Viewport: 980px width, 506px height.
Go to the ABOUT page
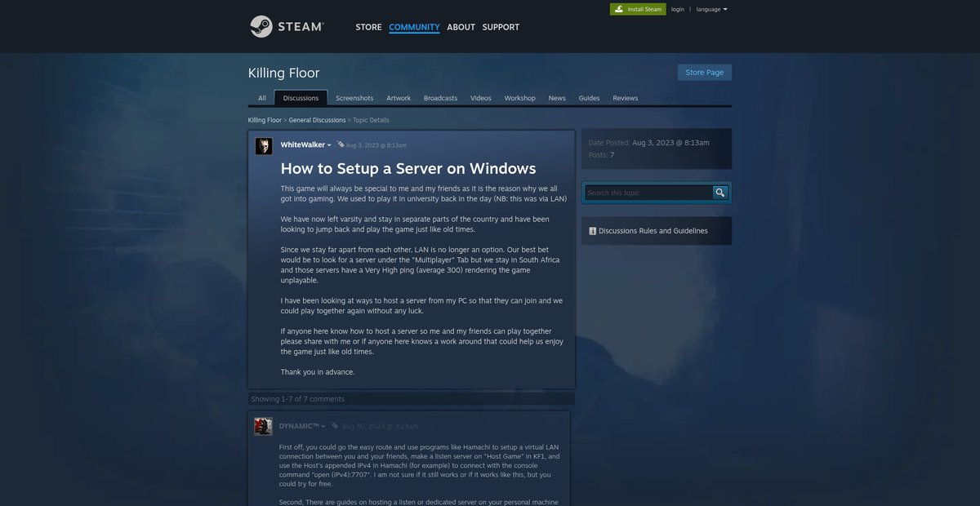tap(461, 27)
